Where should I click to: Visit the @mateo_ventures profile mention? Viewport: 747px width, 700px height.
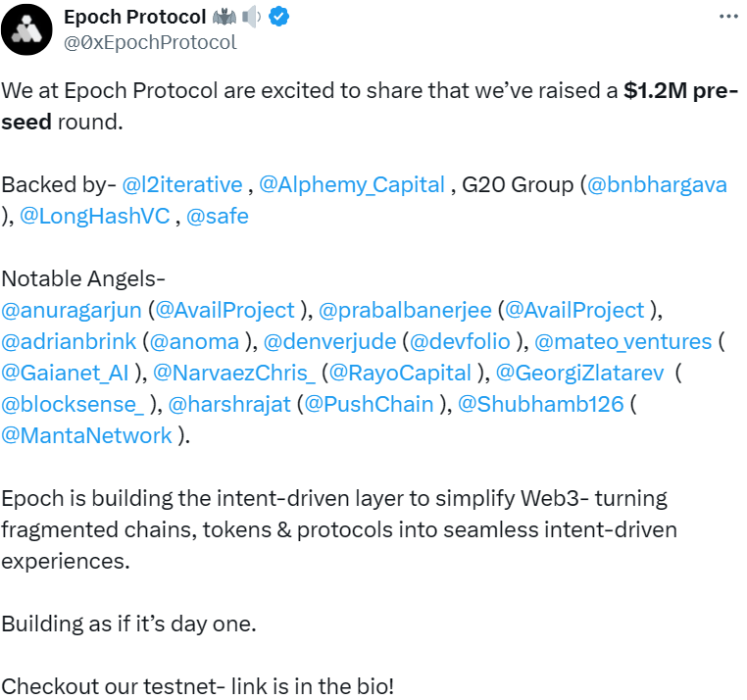click(x=623, y=341)
